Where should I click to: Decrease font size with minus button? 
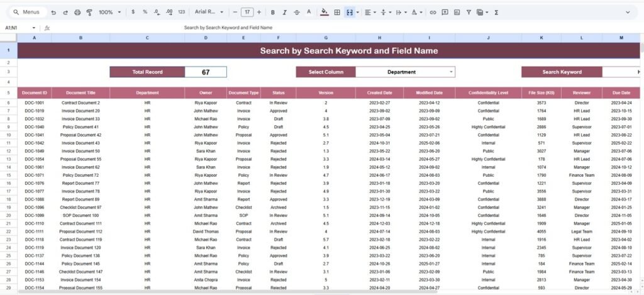point(235,13)
